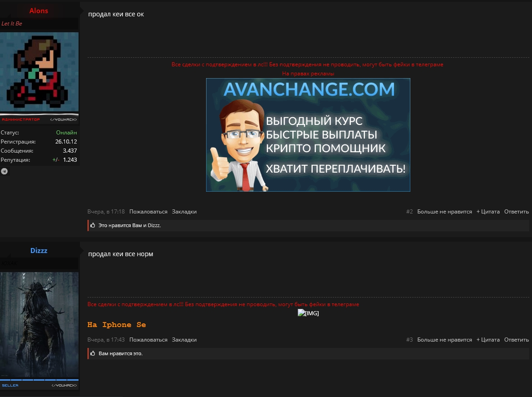Open the permalink for post #3

point(409,340)
